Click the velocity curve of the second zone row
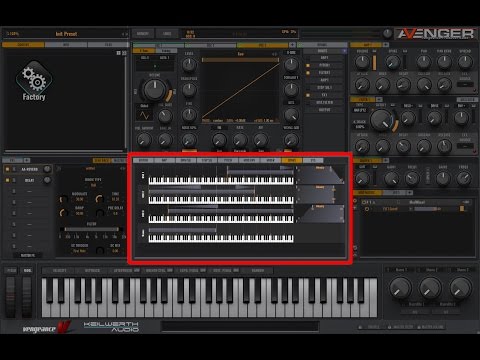Image resolution: width=480 pixels, height=360 pixels. click(x=315, y=195)
